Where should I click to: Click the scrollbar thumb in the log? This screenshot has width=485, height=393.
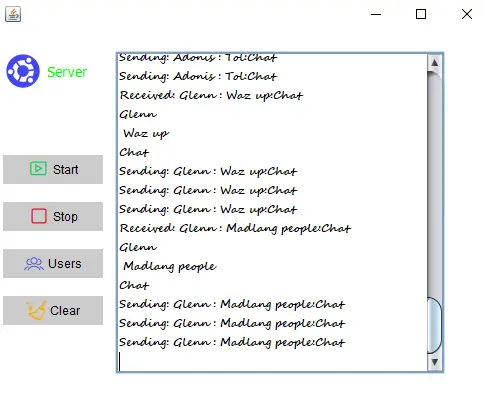click(434, 325)
